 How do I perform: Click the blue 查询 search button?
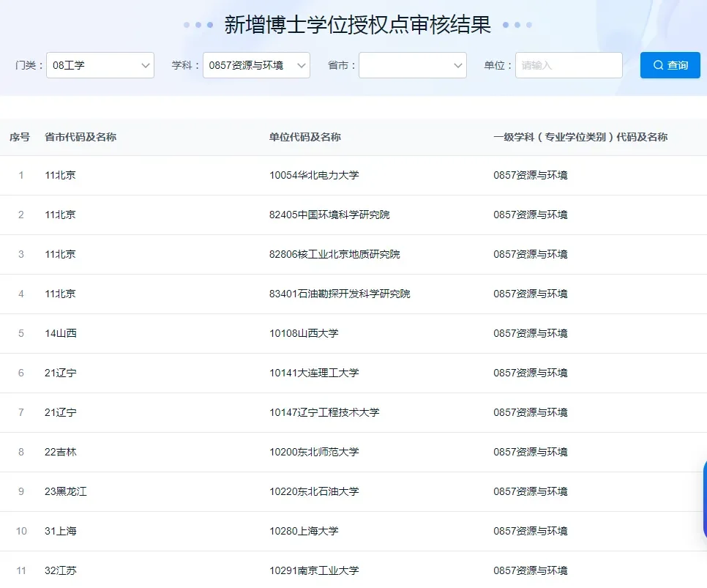coord(670,65)
